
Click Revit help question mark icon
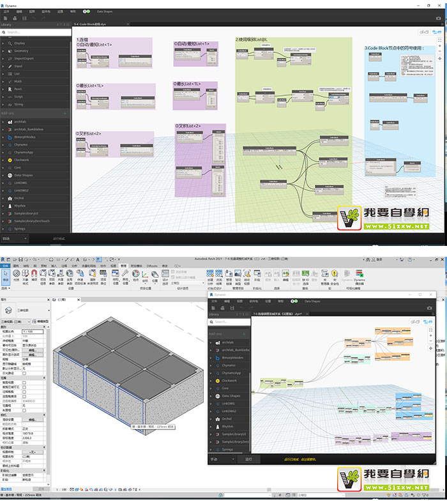pos(410,259)
